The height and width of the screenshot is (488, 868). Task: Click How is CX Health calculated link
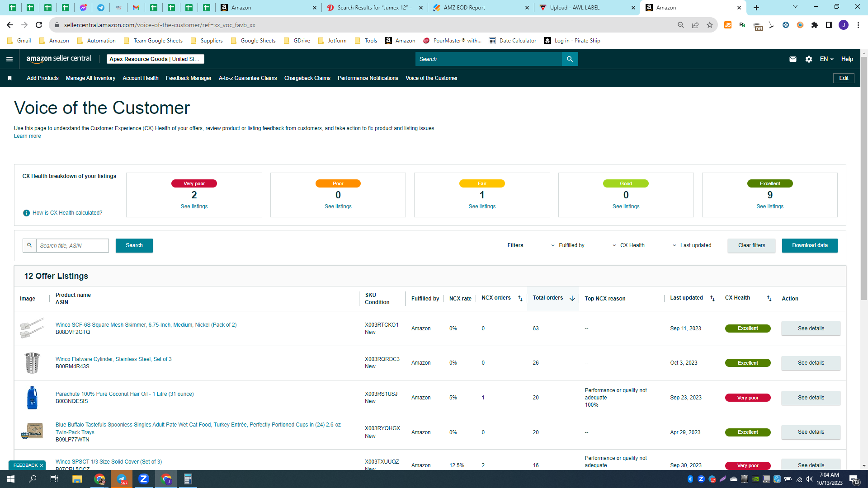(x=67, y=213)
